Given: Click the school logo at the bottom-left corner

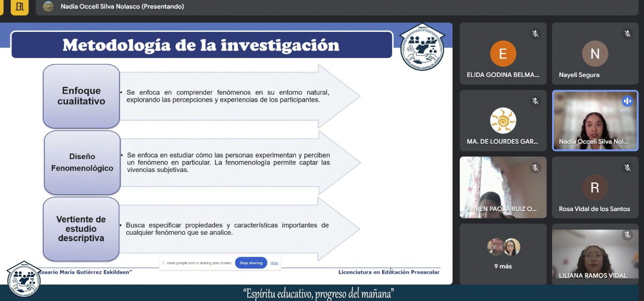Looking at the screenshot, I should 24,279.
